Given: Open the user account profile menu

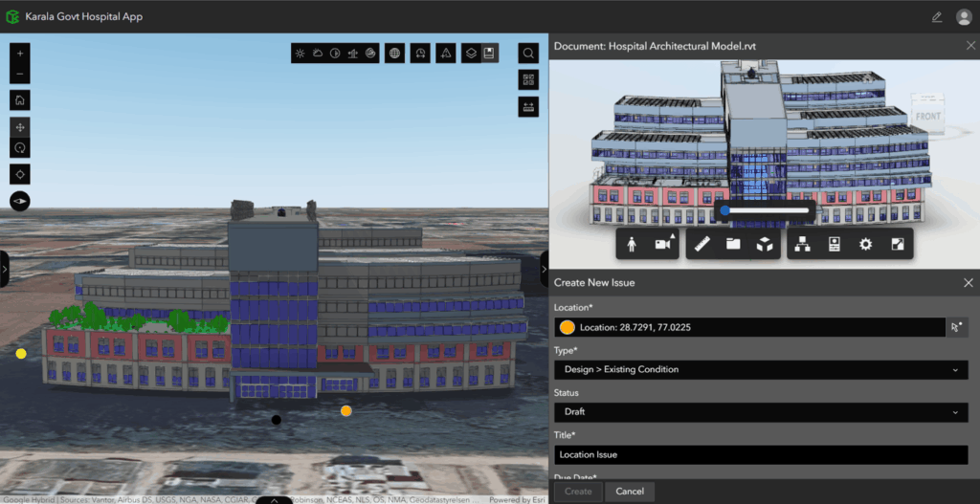Looking at the screenshot, I should (964, 17).
